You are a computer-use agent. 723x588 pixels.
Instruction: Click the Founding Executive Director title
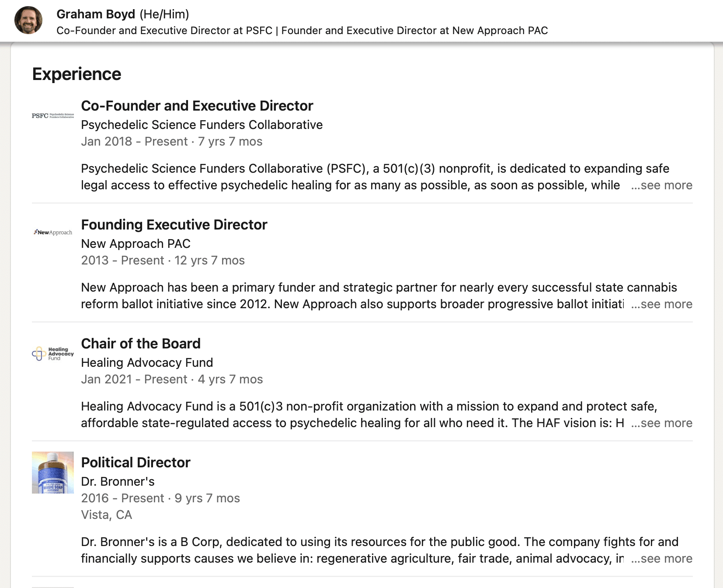(x=174, y=225)
